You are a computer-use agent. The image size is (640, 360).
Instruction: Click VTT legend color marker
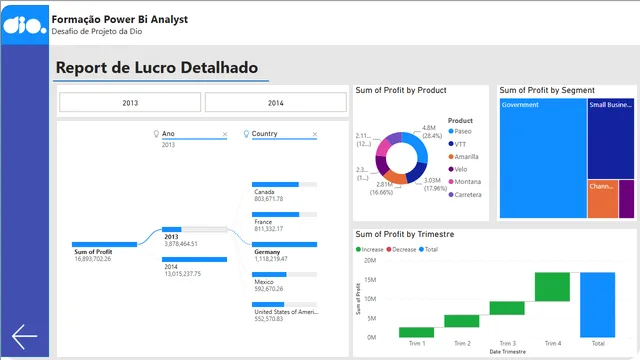(451, 144)
